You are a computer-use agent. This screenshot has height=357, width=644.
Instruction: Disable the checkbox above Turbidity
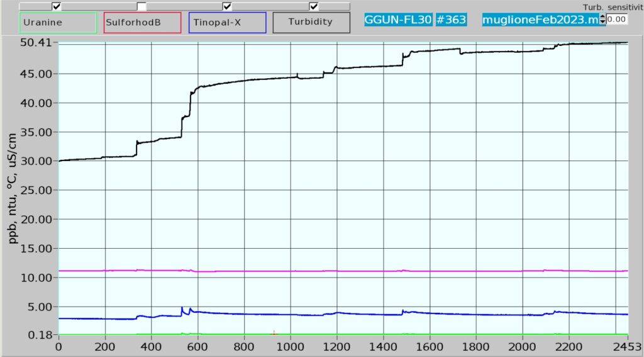[313, 6]
